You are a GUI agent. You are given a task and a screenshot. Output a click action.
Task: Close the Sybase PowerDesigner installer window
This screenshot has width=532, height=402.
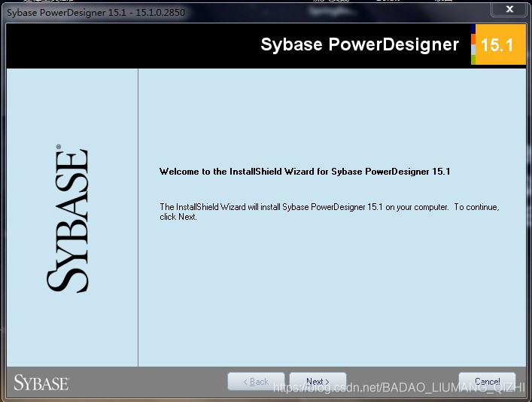tap(509, 9)
